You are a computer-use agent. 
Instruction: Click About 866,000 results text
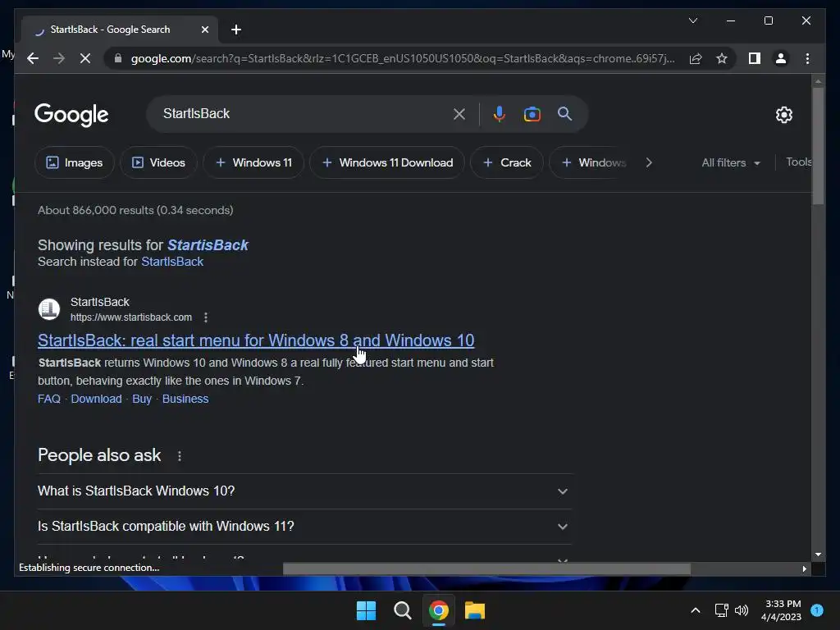pos(135,210)
